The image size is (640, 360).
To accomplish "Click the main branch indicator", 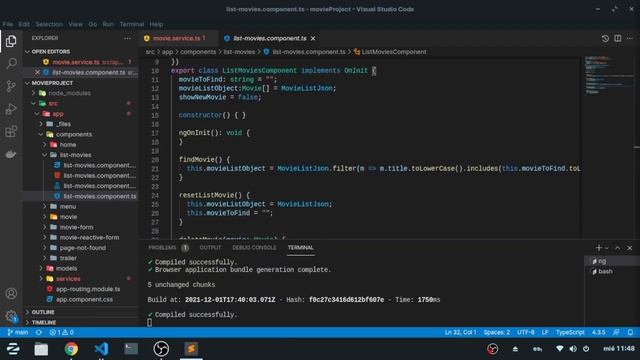I will (x=18, y=332).
